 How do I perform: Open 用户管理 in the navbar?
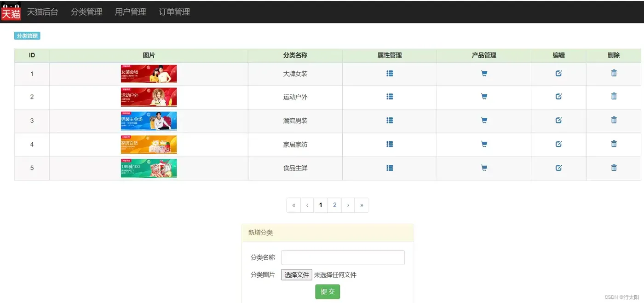131,12
